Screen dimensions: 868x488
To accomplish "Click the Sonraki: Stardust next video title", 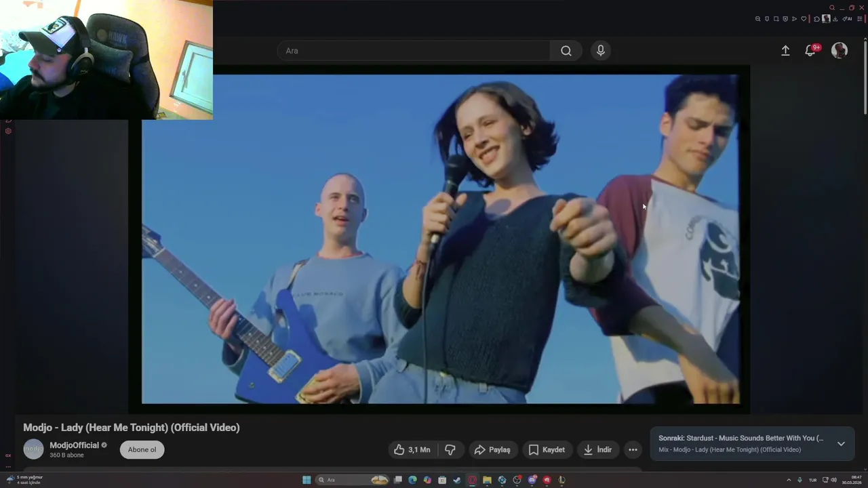I will coord(741,438).
